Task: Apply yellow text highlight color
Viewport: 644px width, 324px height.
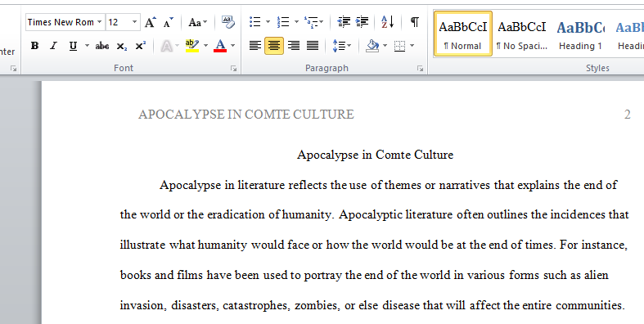Action: 192,46
